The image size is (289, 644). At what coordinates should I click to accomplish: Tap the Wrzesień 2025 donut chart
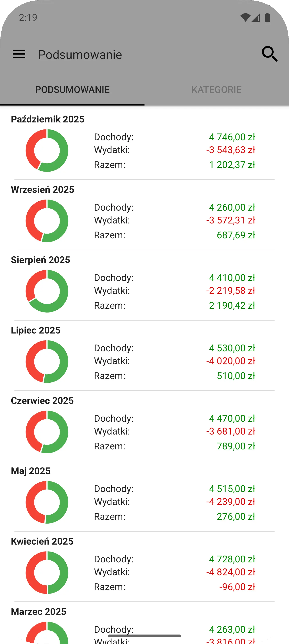coord(47,221)
